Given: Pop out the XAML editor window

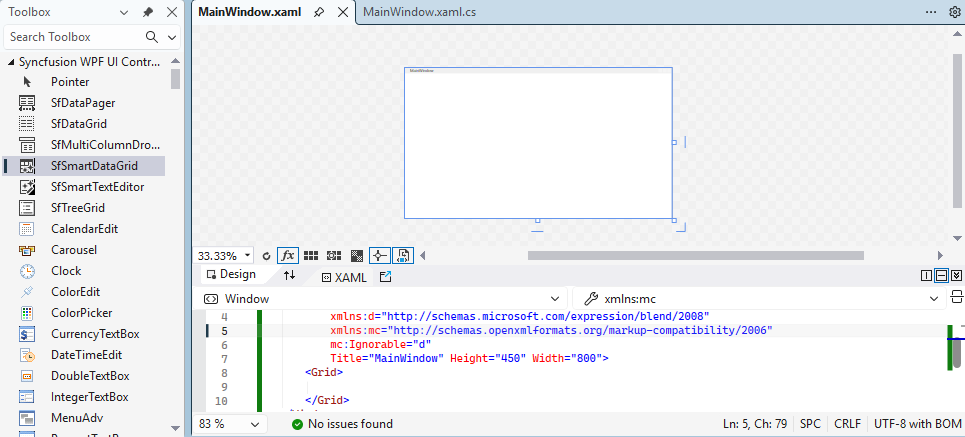Looking at the screenshot, I should coord(385,277).
